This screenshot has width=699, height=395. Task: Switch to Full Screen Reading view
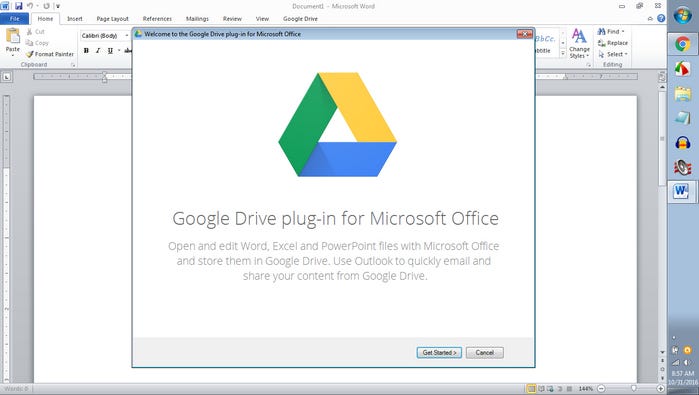click(541, 389)
